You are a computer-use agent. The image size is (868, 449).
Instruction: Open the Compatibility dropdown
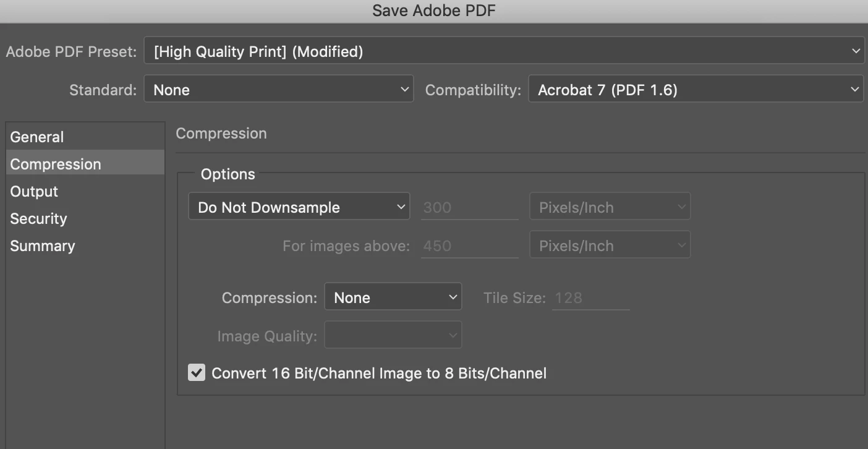click(695, 90)
